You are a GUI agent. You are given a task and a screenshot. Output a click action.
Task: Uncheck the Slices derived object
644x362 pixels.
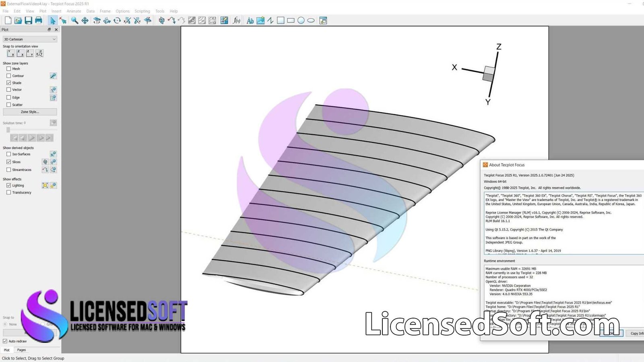8,162
